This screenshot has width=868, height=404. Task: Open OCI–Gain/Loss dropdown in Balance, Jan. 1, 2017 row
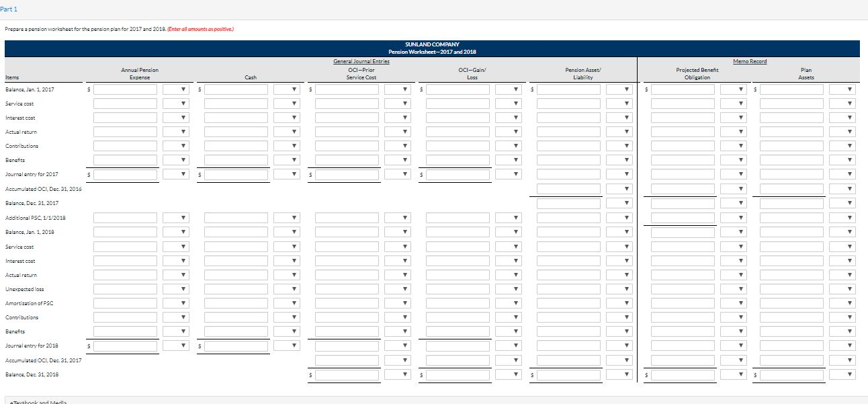(x=507, y=89)
